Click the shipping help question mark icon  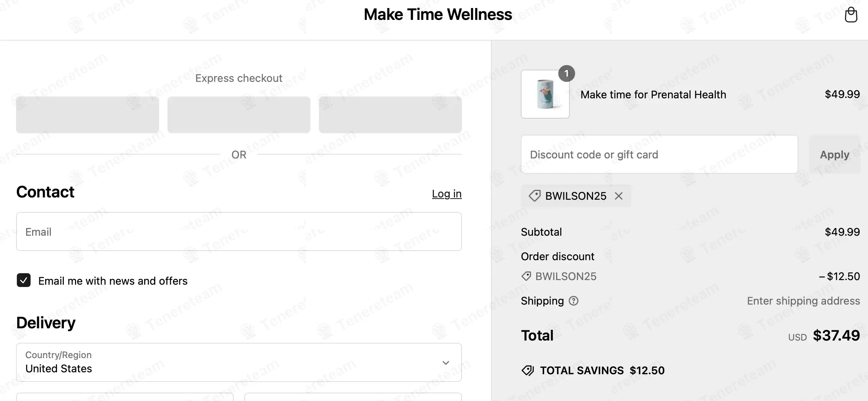(x=574, y=301)
